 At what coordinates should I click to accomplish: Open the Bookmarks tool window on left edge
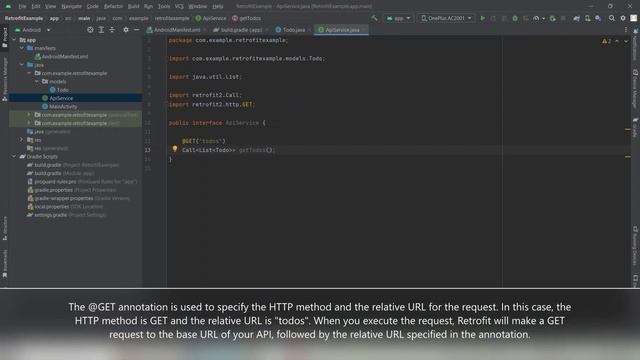(5, 264)
